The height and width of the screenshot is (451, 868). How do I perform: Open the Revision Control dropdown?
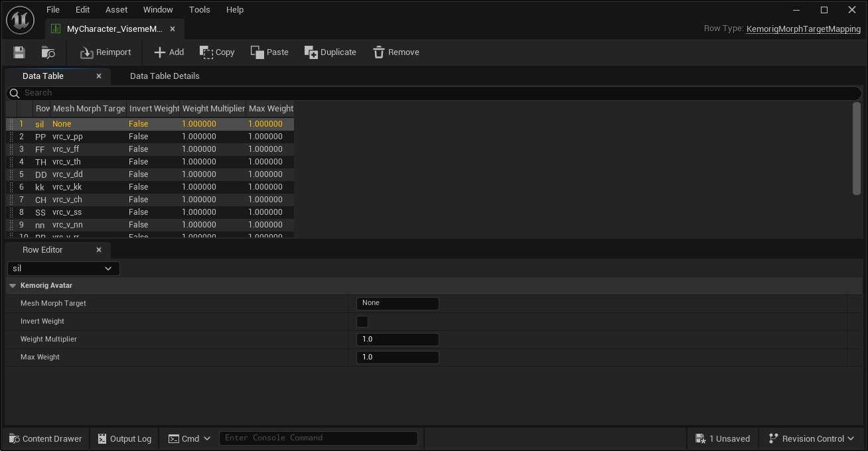pos(811,438)
